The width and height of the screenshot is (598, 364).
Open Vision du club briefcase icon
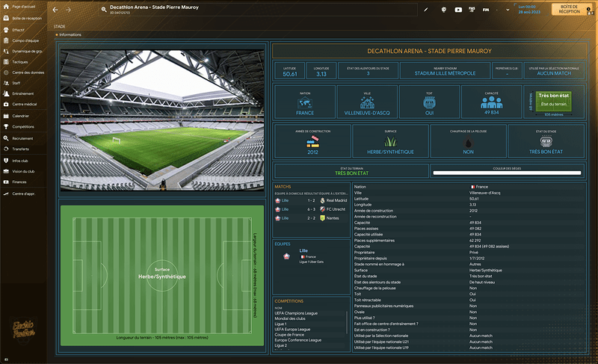(6, 171)
